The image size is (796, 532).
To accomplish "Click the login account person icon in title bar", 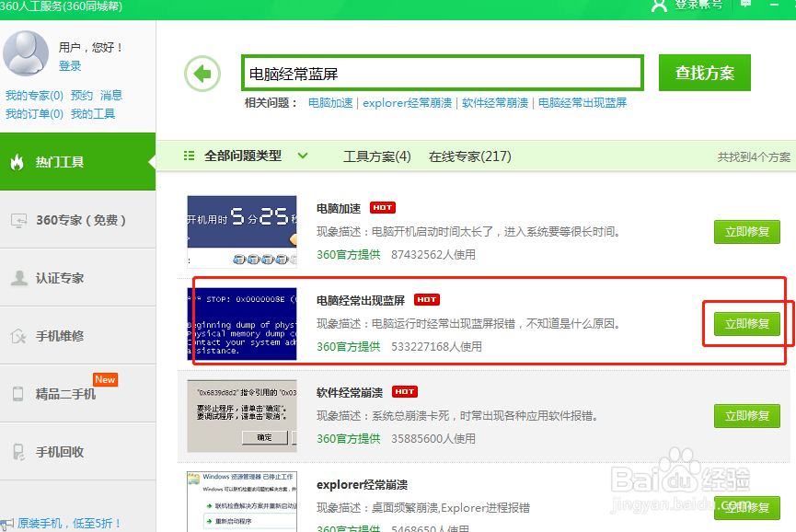I will [x=659, y=6].
